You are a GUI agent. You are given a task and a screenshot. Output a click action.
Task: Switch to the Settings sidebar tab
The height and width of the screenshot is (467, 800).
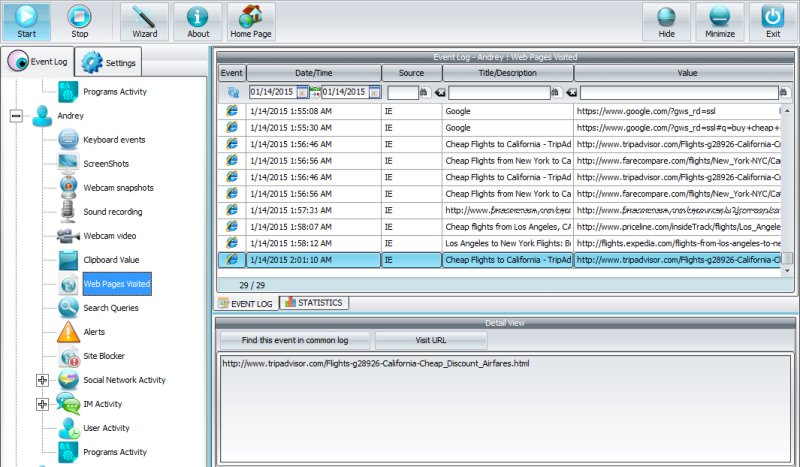(108, 62)
